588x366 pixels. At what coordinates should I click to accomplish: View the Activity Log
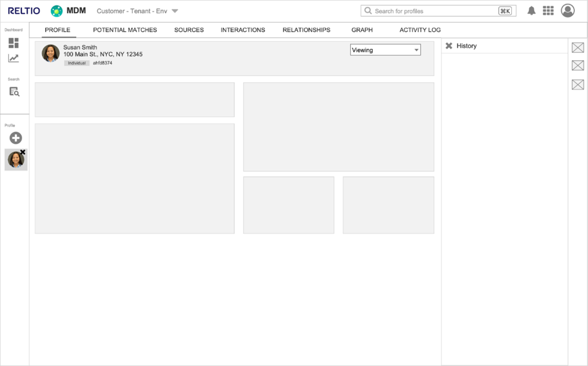tap(420, 30)
